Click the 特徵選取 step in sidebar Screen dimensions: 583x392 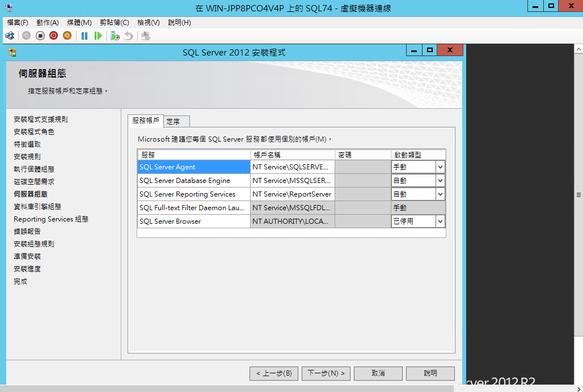point(27,144)
